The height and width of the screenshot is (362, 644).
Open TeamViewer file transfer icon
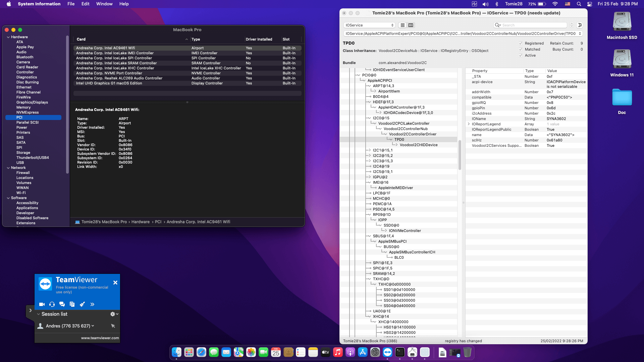point(72,304)
